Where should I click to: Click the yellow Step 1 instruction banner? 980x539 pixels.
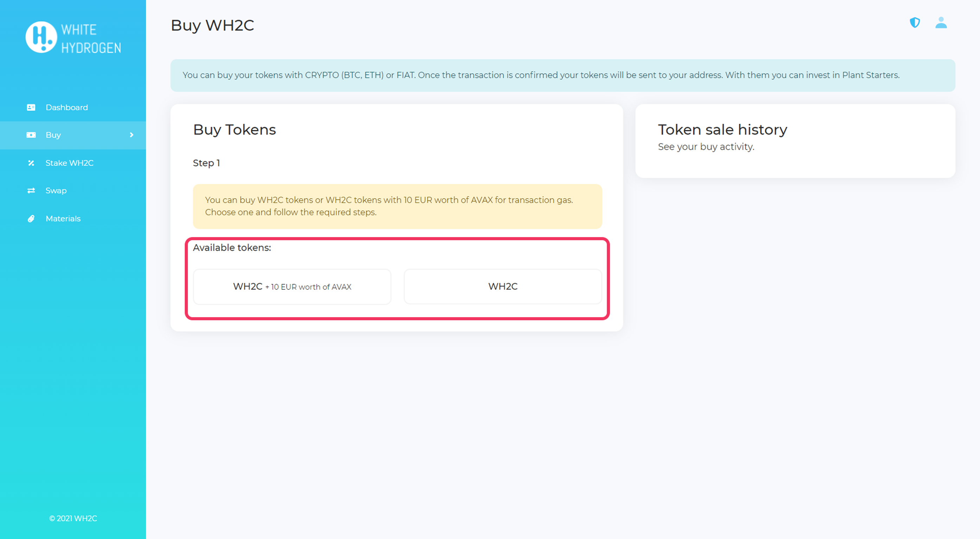(397, 206)
